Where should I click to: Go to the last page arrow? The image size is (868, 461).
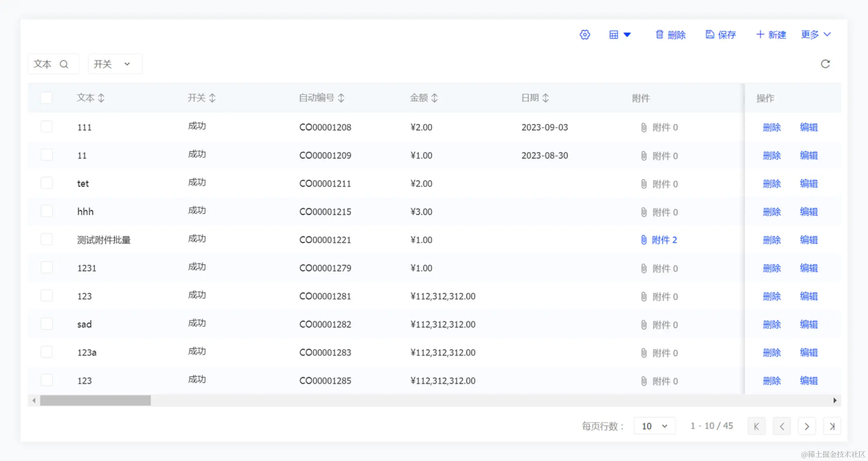click(x=832, y=426)
